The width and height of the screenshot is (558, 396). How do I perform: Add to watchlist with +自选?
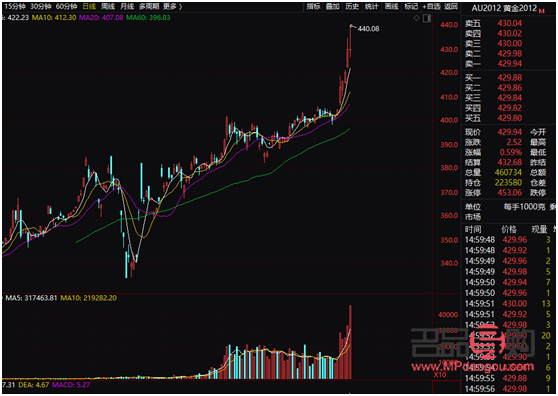[431, 7]
